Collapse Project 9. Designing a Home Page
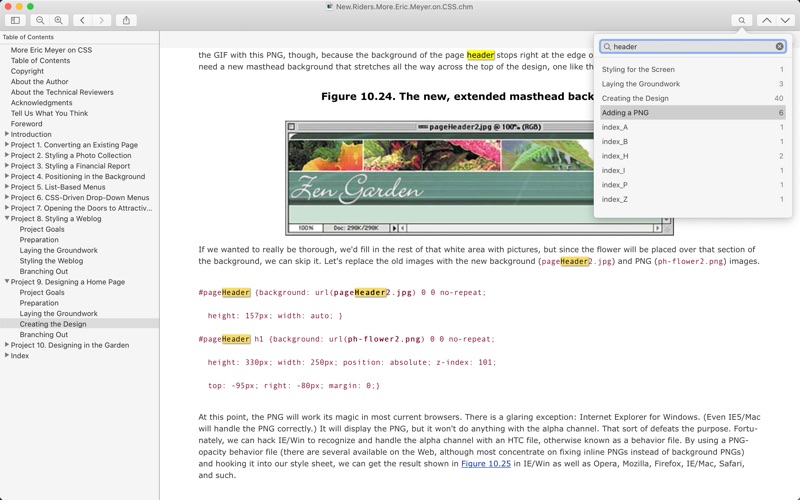This screenshot has width=800, height=500. pyautogui.click(x=7, y=282)
